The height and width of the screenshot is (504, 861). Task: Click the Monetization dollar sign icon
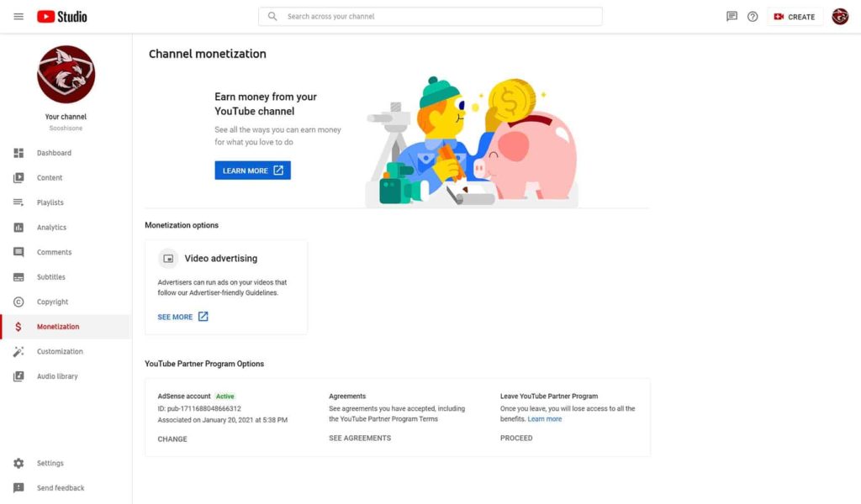tap(18, 327)
